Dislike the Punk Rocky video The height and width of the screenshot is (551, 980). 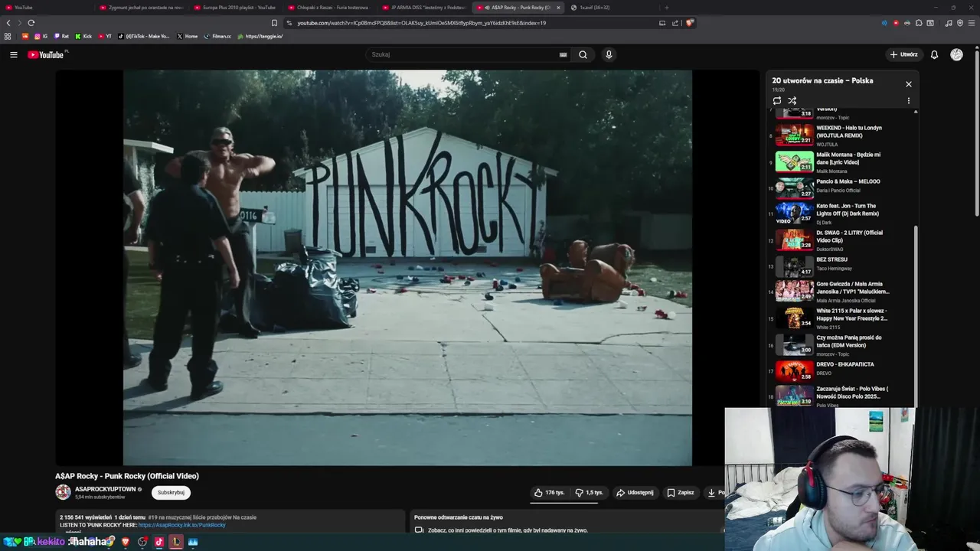tap(589, 493)
